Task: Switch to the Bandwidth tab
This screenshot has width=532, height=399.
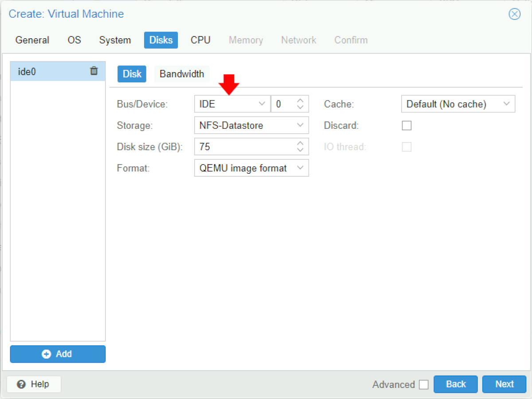Action: 182,74
